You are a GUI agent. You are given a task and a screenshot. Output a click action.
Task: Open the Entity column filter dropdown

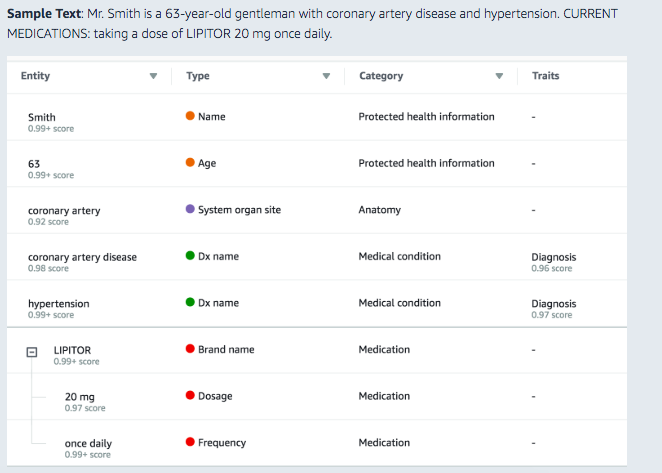153,76
